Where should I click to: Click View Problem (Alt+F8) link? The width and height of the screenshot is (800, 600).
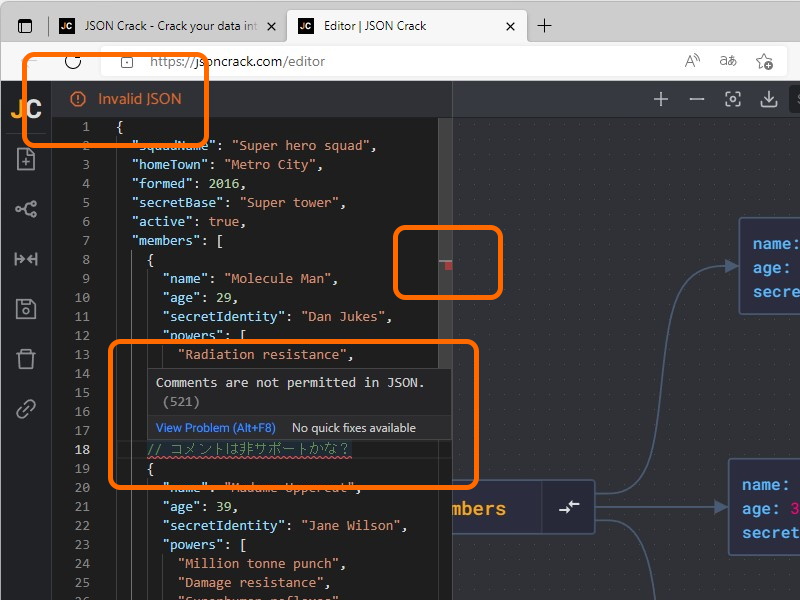point(215,428)
